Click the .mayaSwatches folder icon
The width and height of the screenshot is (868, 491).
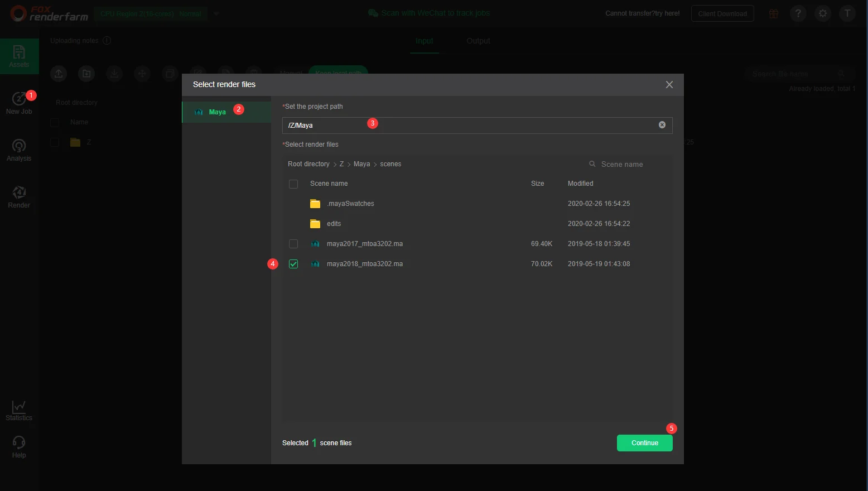315,204
